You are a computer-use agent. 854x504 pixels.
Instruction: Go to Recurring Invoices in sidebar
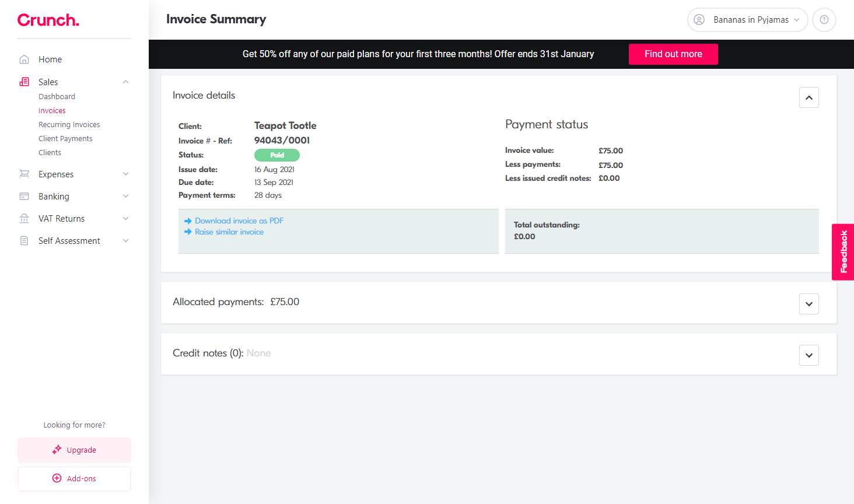click(69, 125)
